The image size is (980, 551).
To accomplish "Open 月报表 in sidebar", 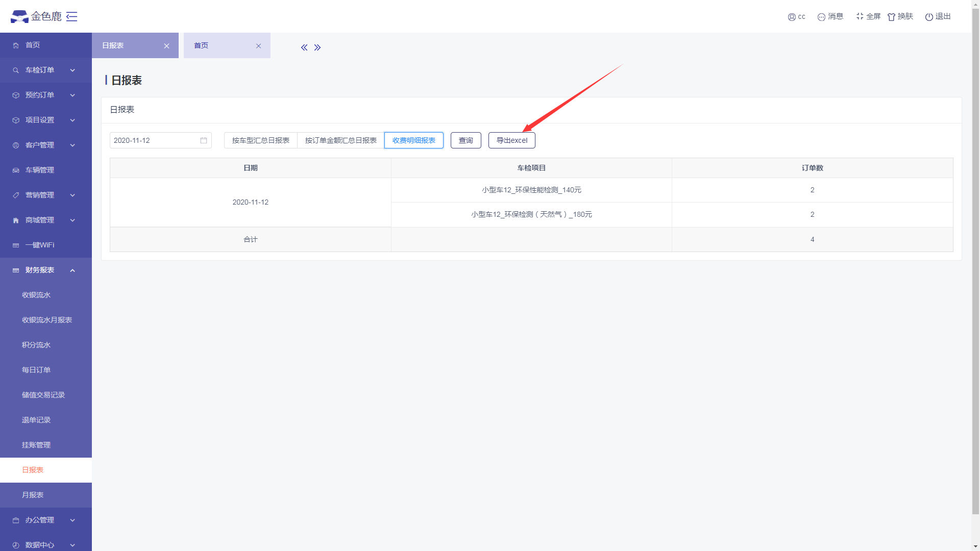I will [x=46, y=495].
